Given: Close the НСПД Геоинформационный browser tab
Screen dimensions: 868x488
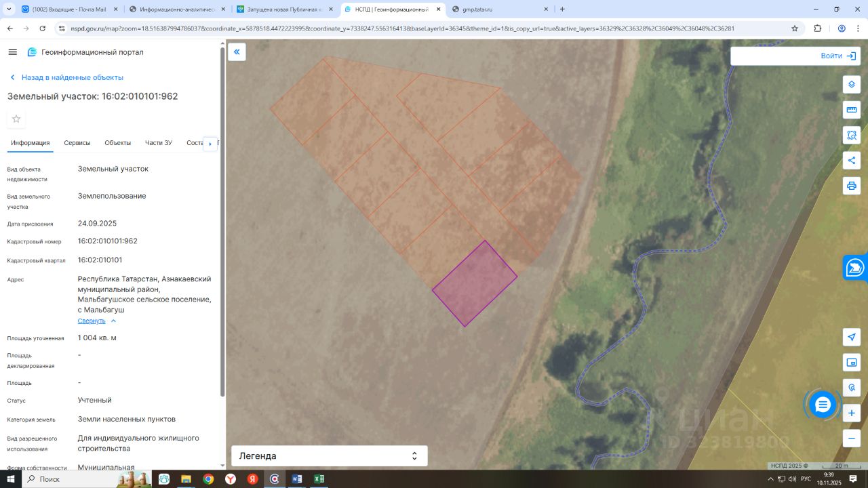Looking at the screenshot, I should [438, 9].
